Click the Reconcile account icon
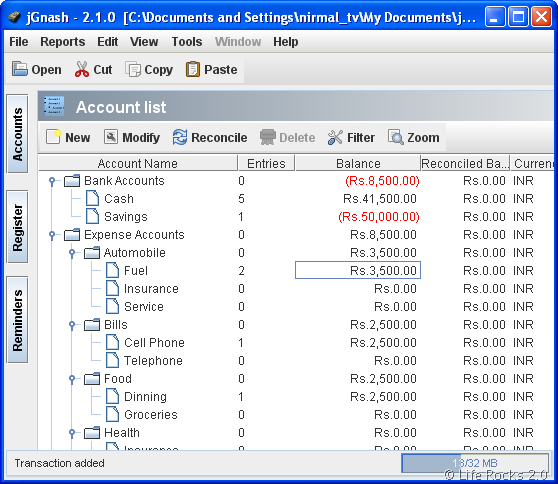The height and width of the screenshot is (484, 558). [180, 137]
